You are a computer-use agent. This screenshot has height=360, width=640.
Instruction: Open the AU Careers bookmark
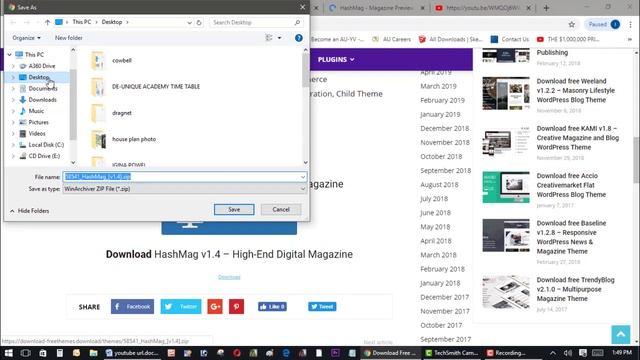pos(391,39)
